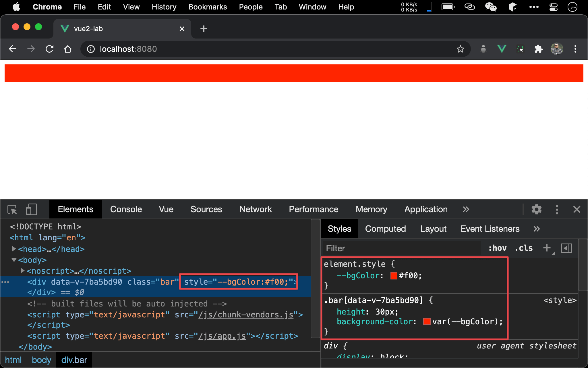
Task: Open the Performance panel
Action: (314, 209)
